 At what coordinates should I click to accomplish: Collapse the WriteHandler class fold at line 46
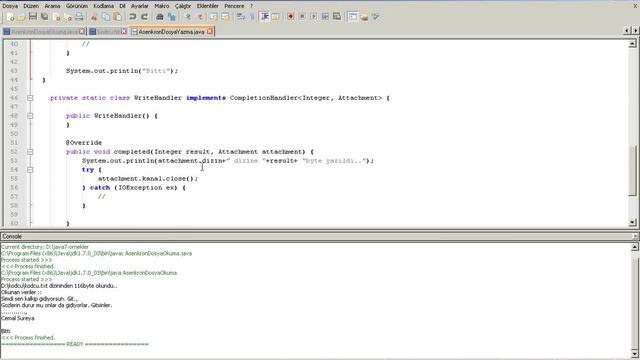coord(30,98)
